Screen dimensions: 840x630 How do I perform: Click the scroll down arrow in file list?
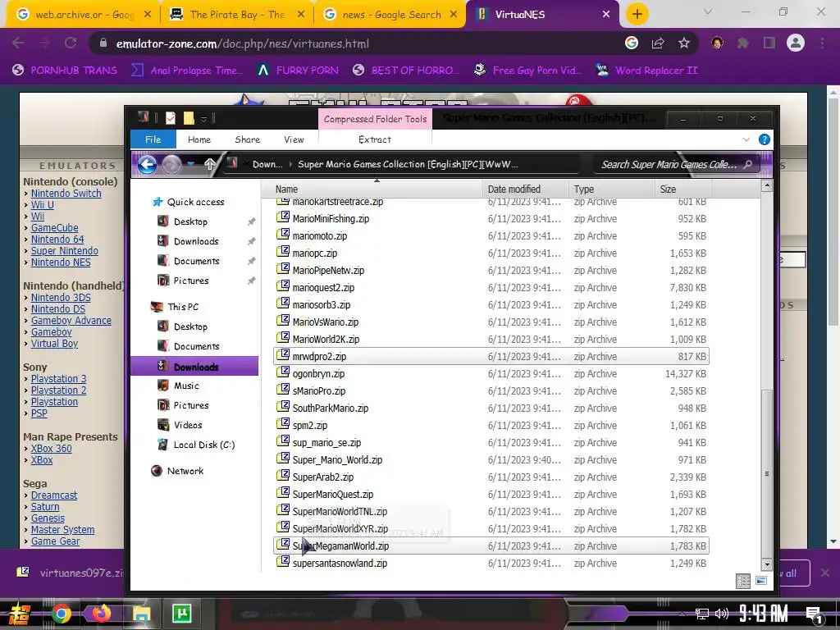point(767,564)
